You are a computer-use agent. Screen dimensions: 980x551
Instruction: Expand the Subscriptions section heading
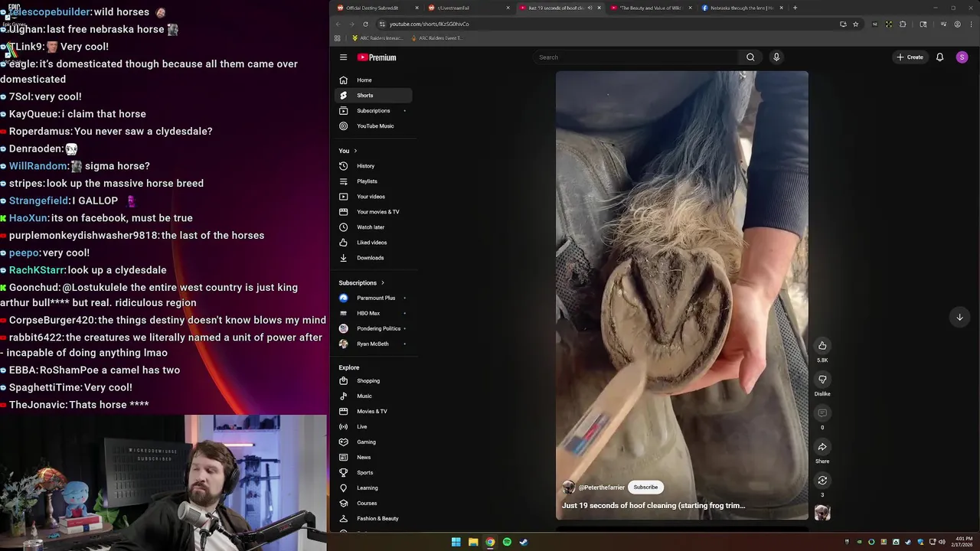[361, 283]
